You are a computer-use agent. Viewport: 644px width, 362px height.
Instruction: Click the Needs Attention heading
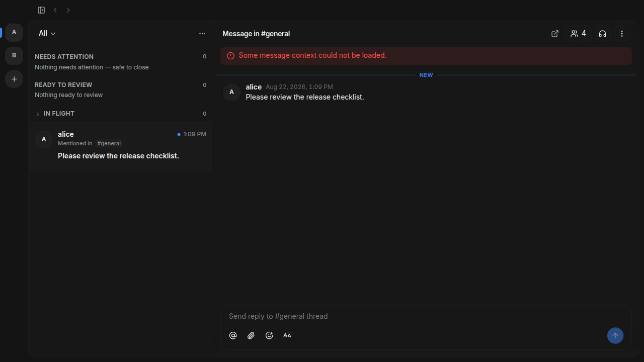(x=64, y=57)
